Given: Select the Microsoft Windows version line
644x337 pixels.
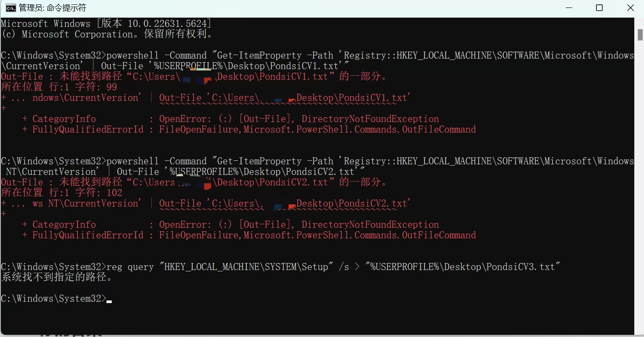Looking at the screenshot, I should pyautogui.click(x=106, y=23).
